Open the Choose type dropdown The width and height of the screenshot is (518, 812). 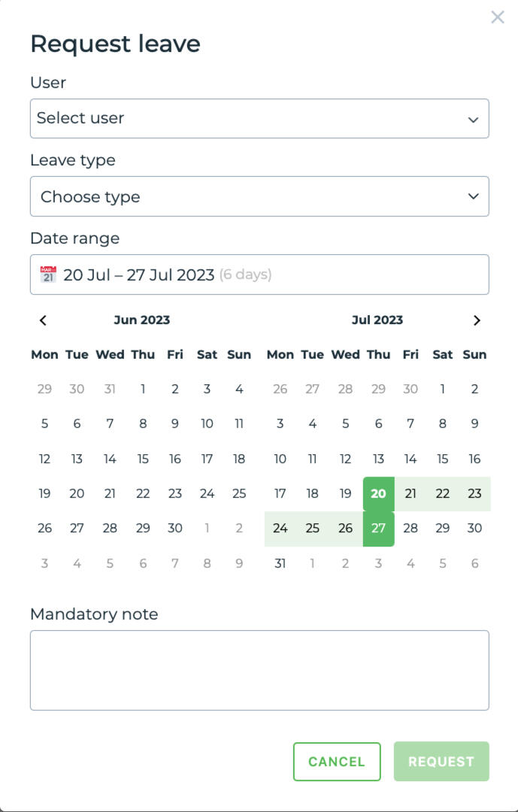click(x=259, y=196)
